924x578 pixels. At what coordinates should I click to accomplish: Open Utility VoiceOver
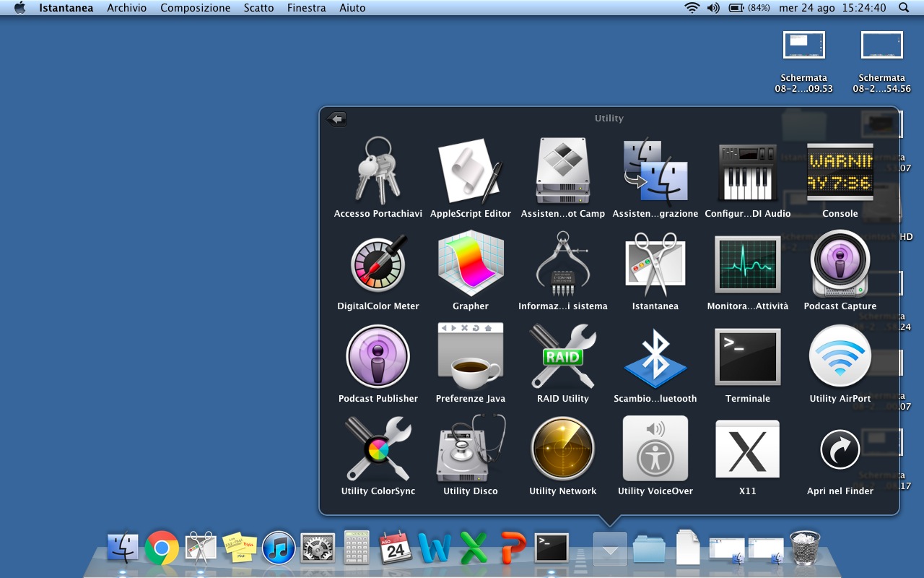[x=655, y=448]
